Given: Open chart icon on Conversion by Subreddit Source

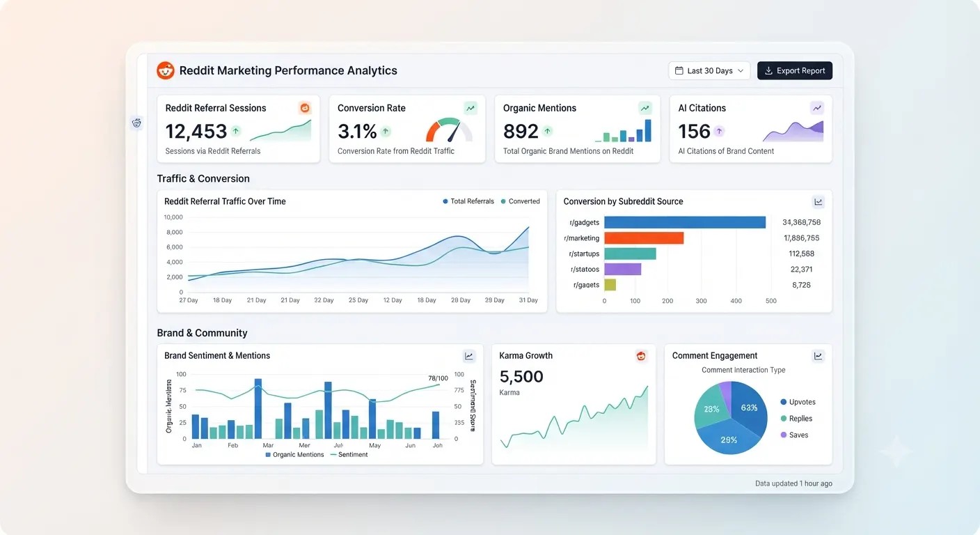Looking at the screenshot, I should point(819,202).
